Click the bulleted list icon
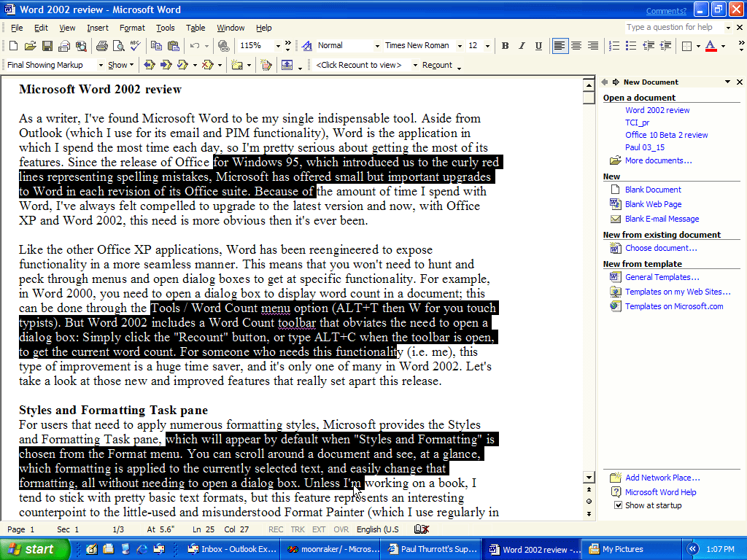Image resolution: width=747 pixels, height=560 pixels. [631, 46]
